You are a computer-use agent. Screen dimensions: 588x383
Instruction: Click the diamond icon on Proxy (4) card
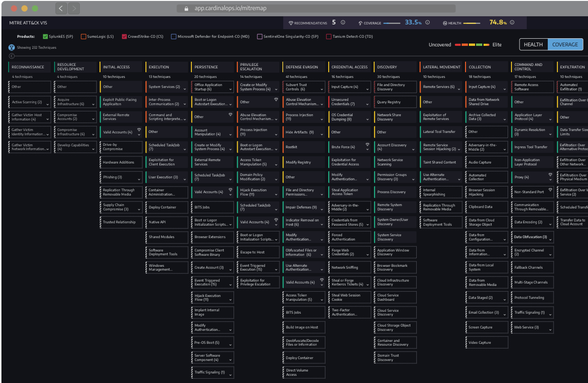click(550, 175)
